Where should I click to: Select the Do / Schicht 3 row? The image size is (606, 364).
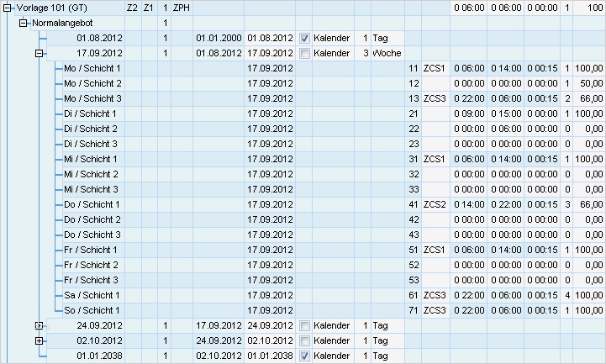tap(334, 235)
